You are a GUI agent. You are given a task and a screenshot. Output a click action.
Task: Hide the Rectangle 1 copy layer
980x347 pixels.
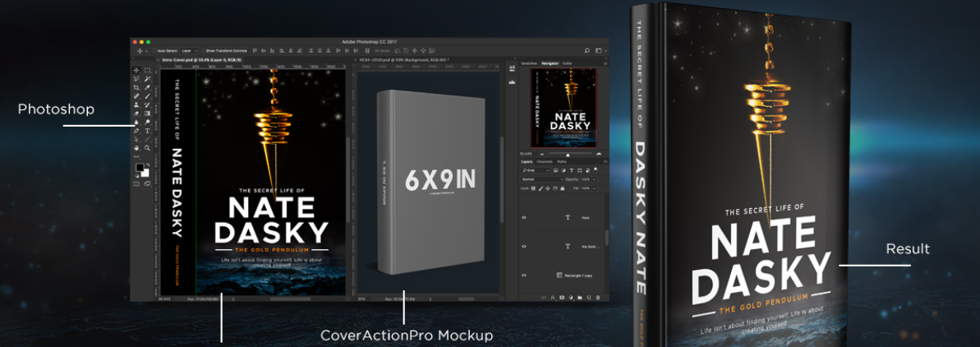pyautogui.click(x=524, y=275)
